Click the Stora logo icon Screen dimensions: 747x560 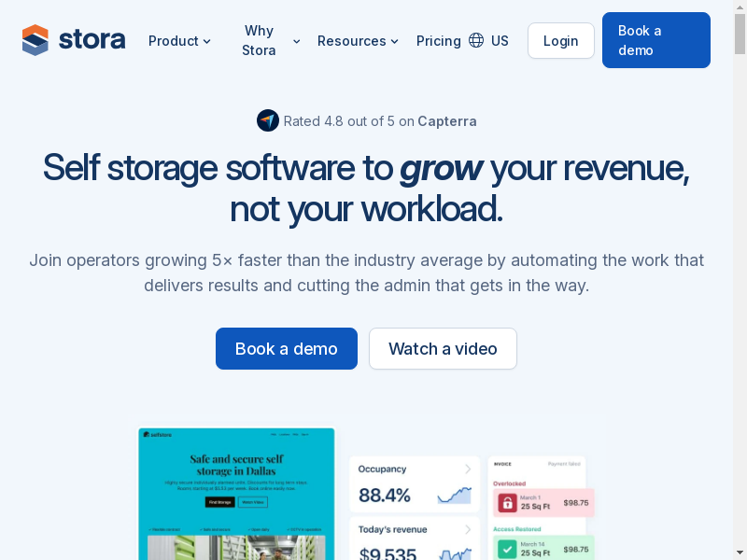click(35, 40)
